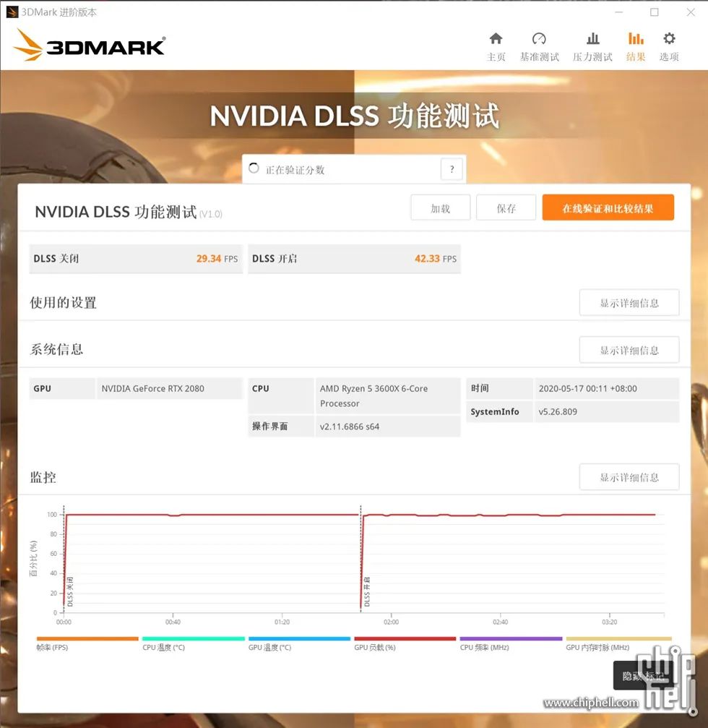The image size is (708, 728).
Task: Click the DLSS on (开启) chart marker
Action: pyautogui.click(x=367, y=591)
